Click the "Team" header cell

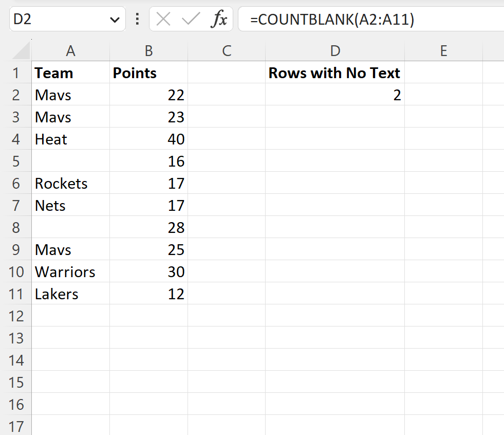[70, 73]
